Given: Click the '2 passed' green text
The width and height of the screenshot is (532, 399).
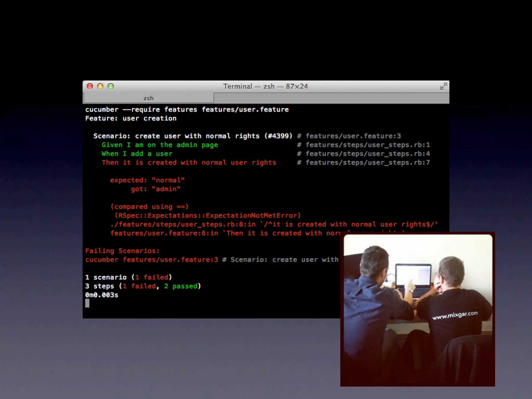Looking at the screenshot, I should point(181,286).
